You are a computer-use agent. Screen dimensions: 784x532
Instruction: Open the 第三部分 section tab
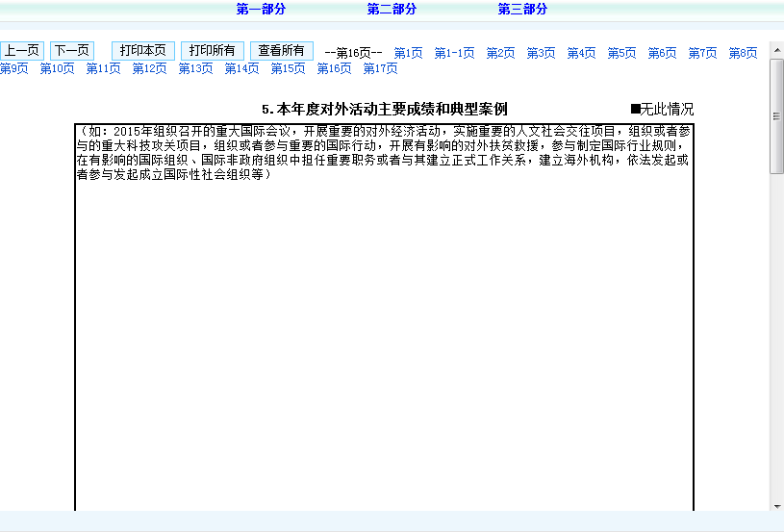tap(522, 10)
